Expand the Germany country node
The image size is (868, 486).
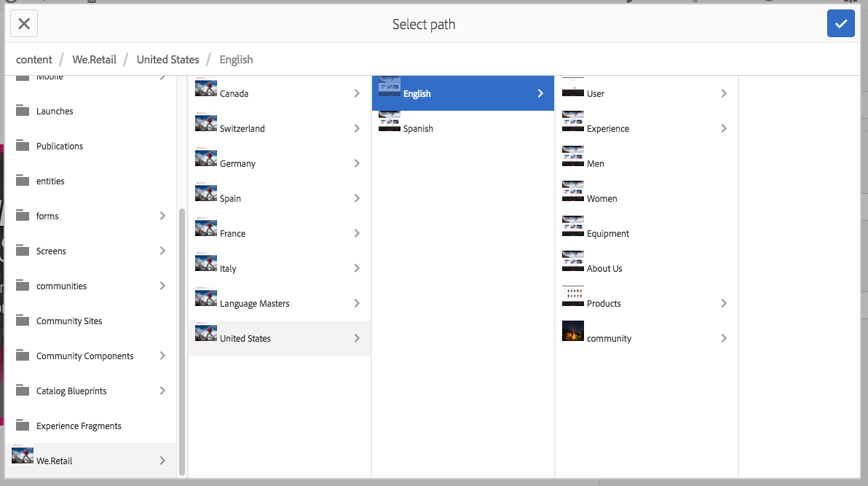(357, 163)
